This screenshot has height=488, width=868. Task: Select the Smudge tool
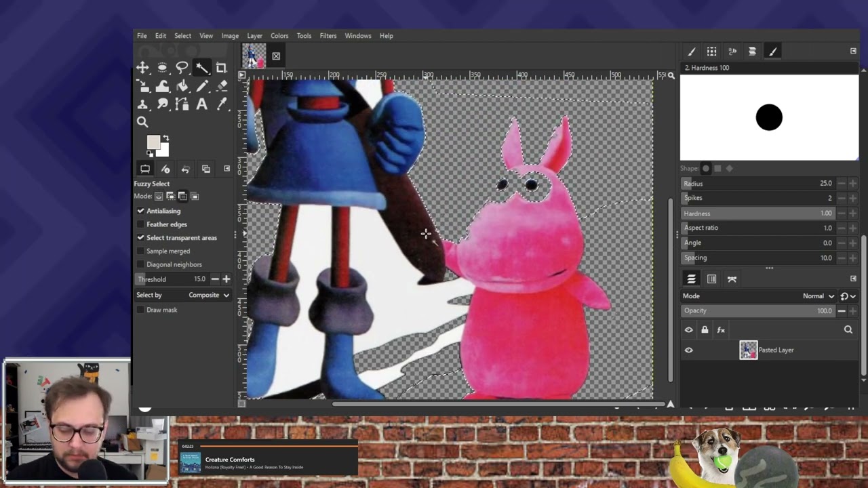162,104
